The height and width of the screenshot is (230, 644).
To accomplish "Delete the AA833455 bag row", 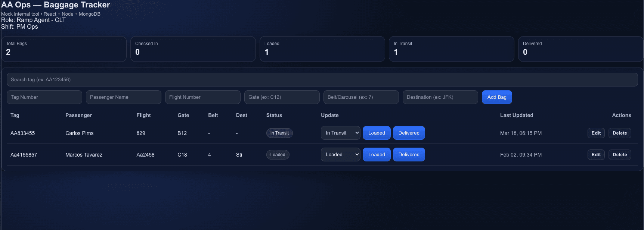I will click(x=620, y=133).
